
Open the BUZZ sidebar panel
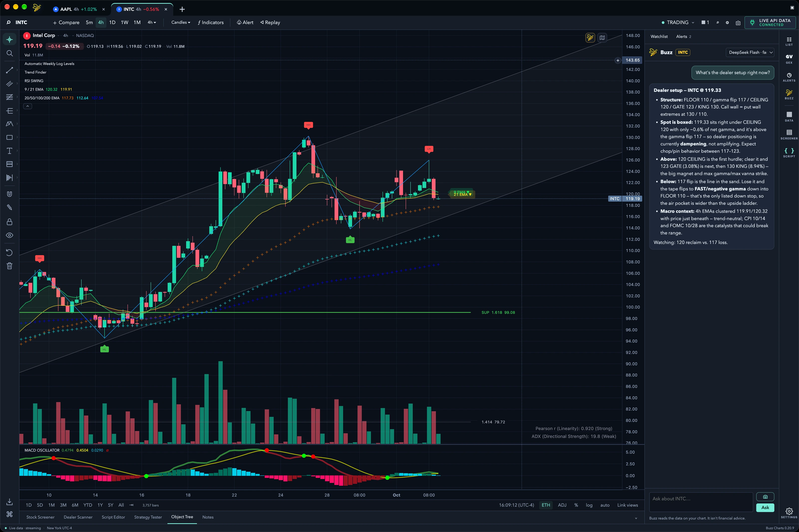(x=789, y=95)
